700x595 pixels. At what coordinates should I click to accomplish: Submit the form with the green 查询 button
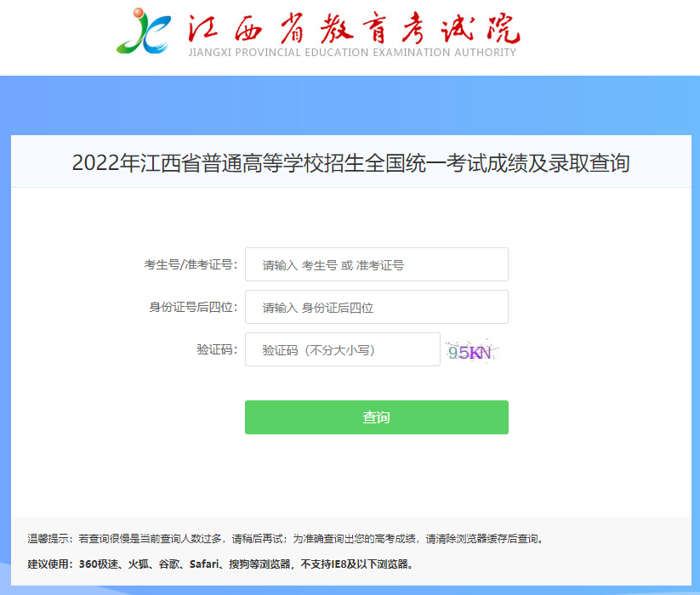coord(376,417)
